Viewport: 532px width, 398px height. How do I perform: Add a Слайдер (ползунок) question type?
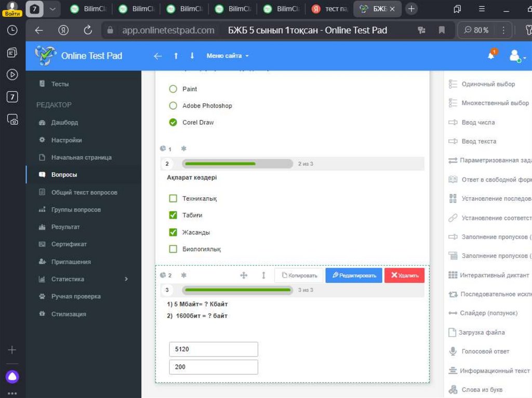click(483, 313)
